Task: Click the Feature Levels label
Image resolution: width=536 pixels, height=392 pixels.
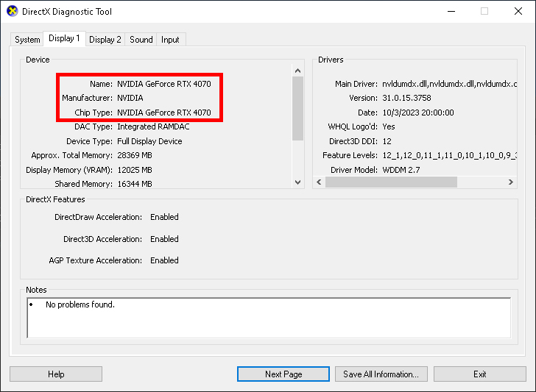Action: tap(350, 155)
